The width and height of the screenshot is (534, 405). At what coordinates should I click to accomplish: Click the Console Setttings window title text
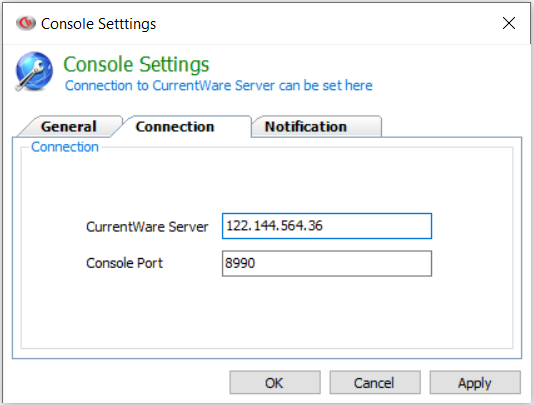click(x=98, y=24)
